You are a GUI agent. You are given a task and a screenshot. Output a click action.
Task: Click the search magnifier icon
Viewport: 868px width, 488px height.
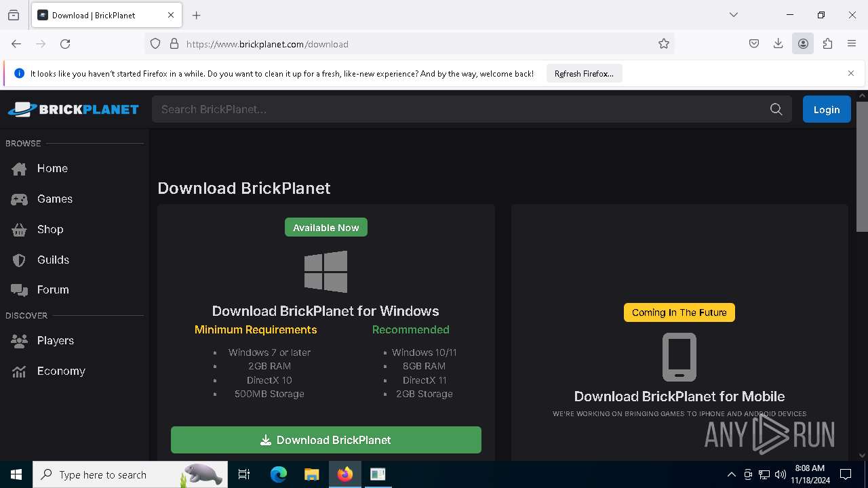click(x=776, y=109)
